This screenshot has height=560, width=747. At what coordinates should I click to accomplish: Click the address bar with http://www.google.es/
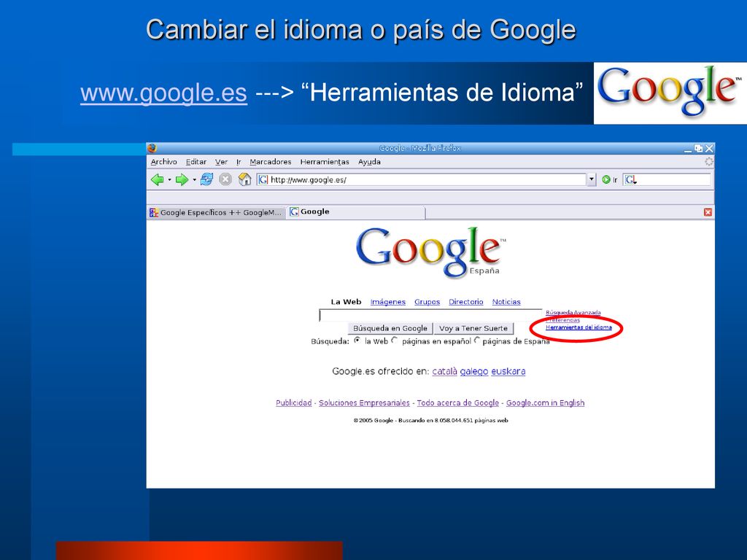[422, 179]
